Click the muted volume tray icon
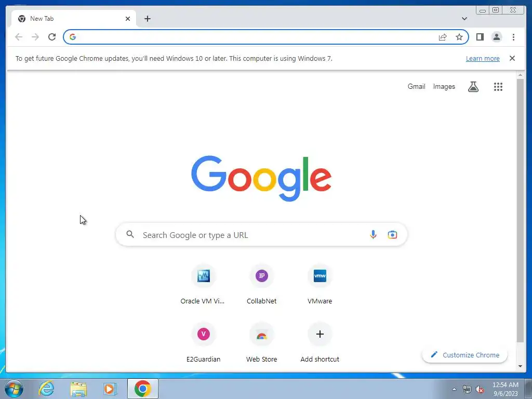 coord(480,390)
